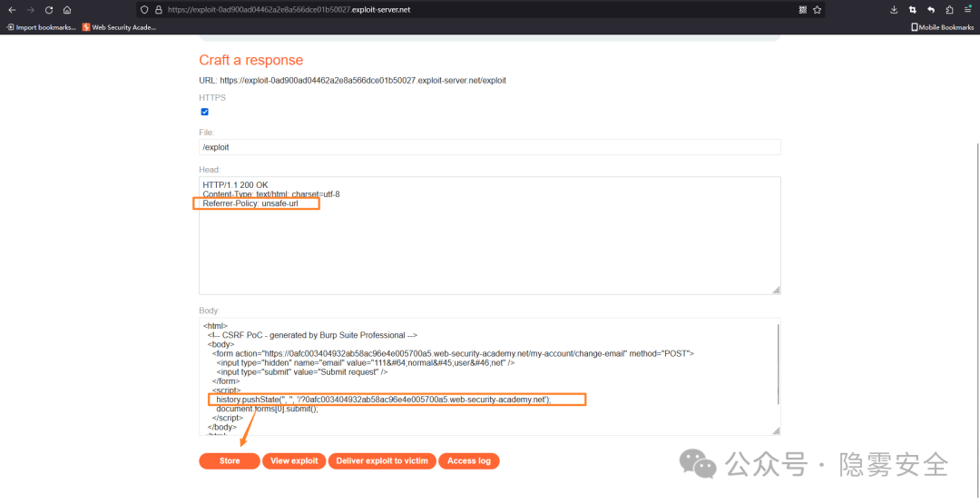Click the Head textarea resize handle
Screen dimensions: 980x504
tap(776, 290)
